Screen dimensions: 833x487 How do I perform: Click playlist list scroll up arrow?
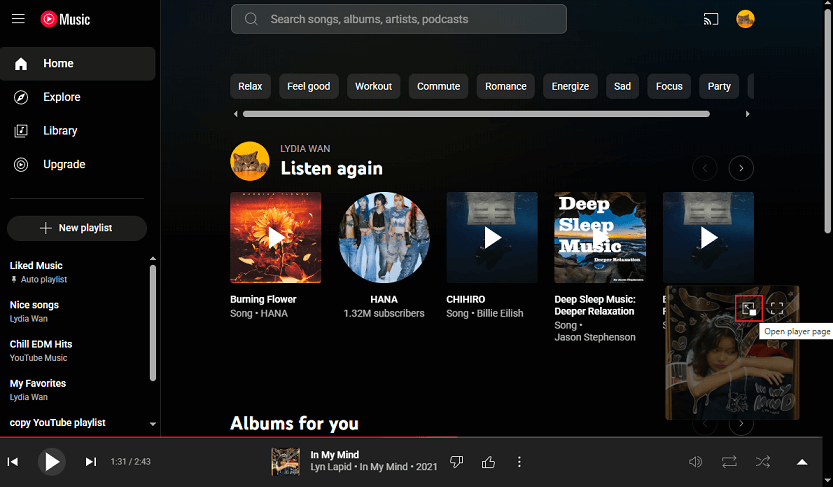pyautogui.click(x=153, y=259)
